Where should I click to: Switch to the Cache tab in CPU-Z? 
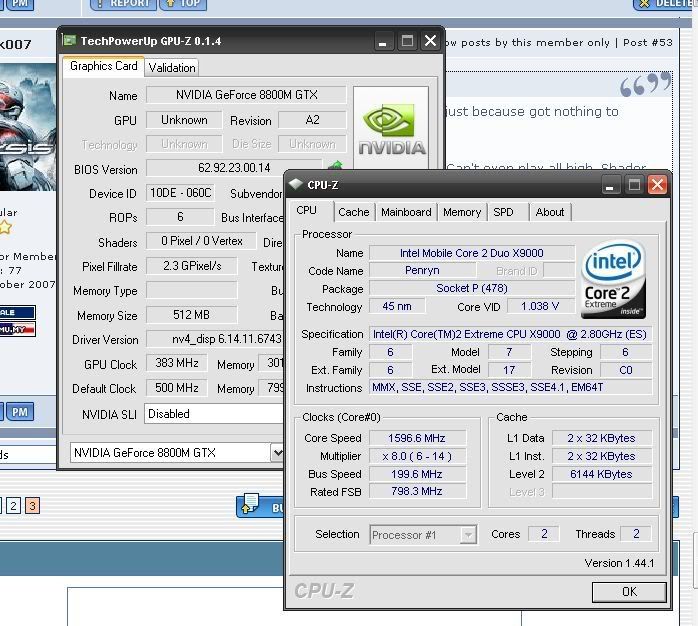tap(353, 212)
